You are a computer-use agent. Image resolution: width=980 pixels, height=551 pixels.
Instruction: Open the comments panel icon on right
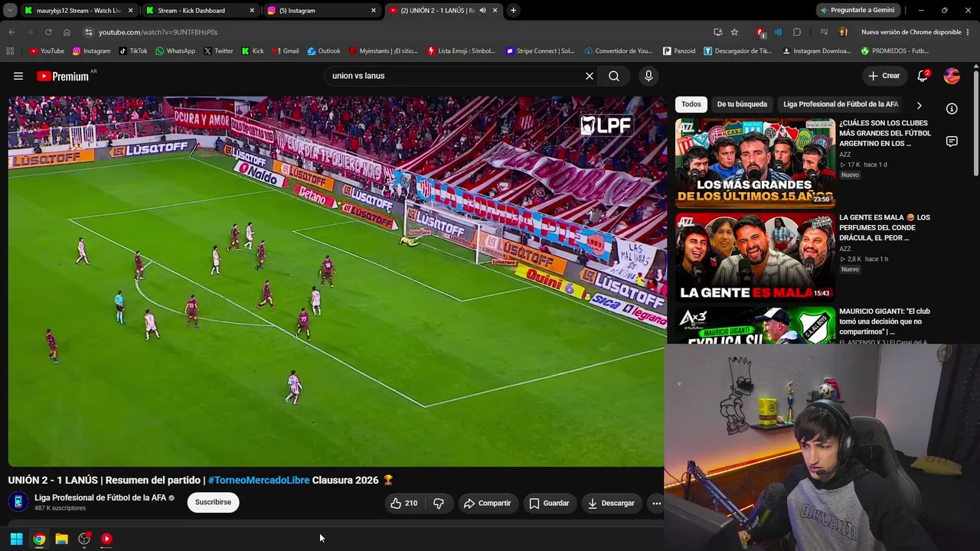952,142
